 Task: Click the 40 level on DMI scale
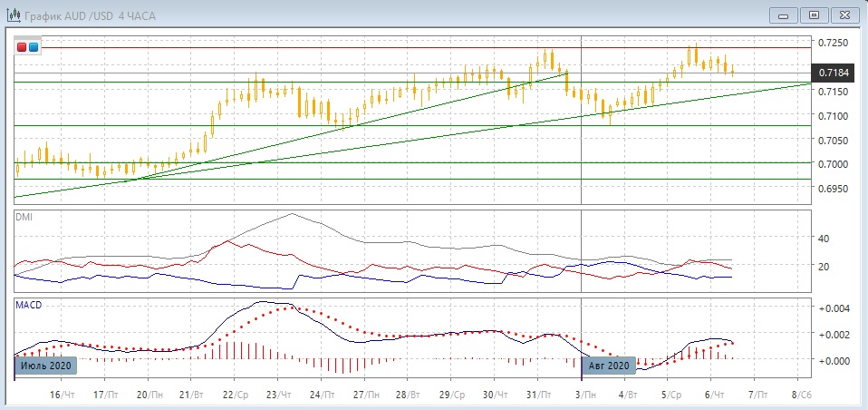[824, 239]
